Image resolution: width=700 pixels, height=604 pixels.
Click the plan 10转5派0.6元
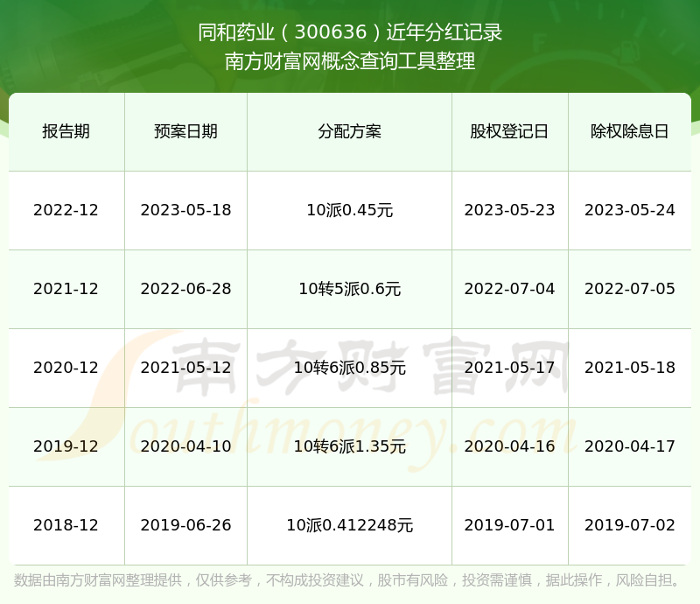click(x=349, y=289)
